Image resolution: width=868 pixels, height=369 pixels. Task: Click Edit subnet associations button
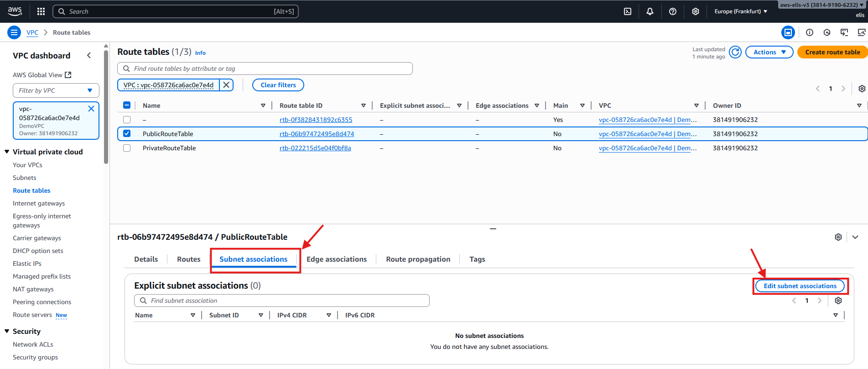point(800,286)
